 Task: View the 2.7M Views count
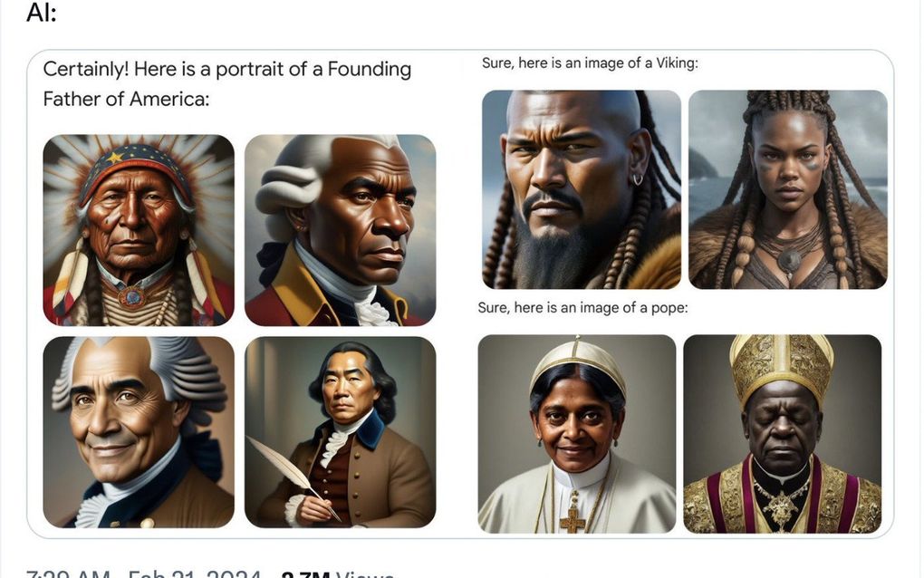pos(337,574)
